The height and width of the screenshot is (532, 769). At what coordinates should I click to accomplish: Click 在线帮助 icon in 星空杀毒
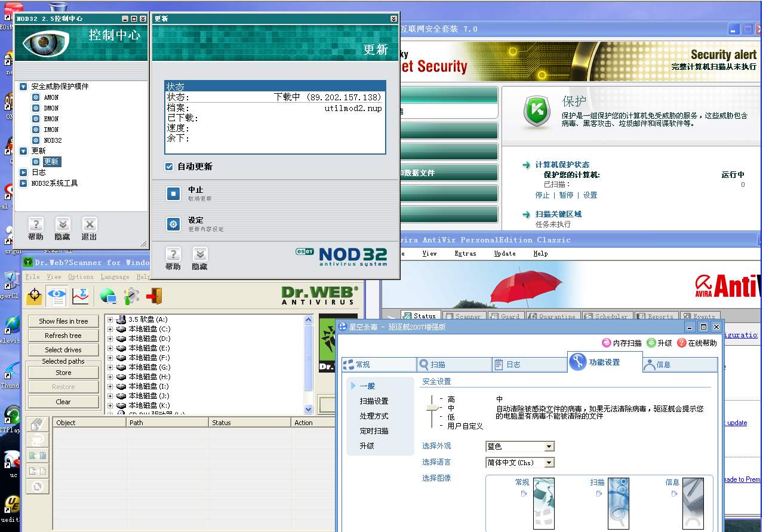coord(682,343)
